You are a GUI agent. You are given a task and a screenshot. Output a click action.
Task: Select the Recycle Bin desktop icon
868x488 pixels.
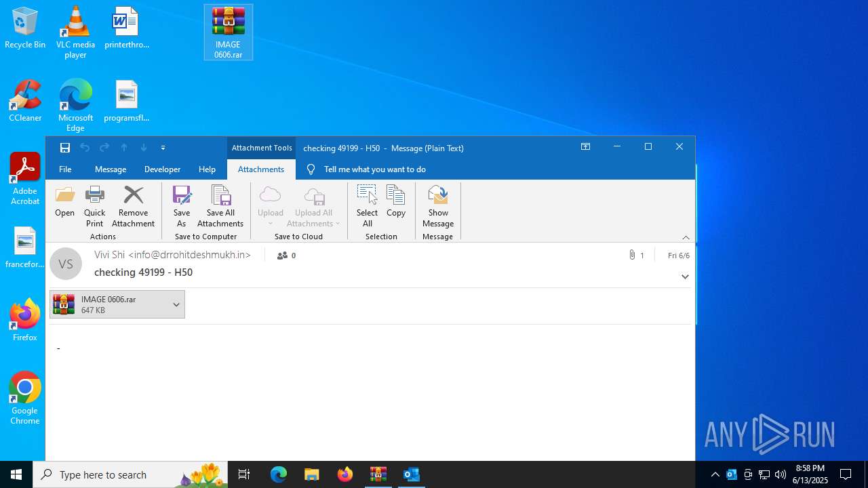point(25,28)
